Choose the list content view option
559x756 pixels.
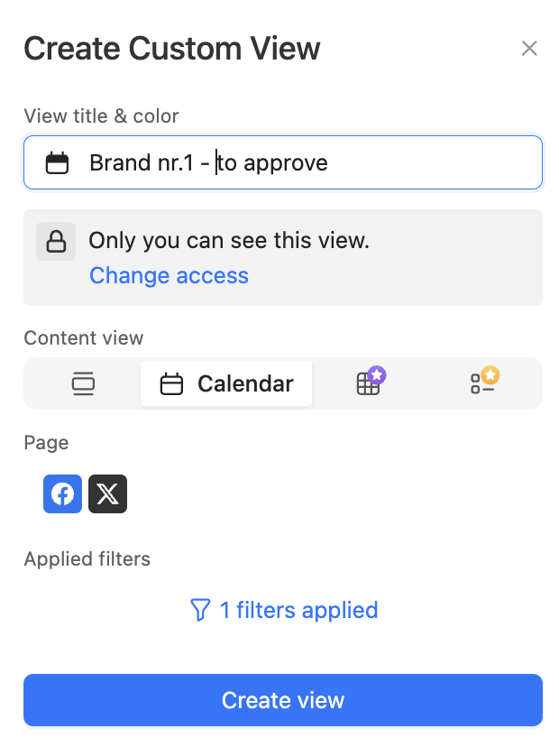point(482,384)
